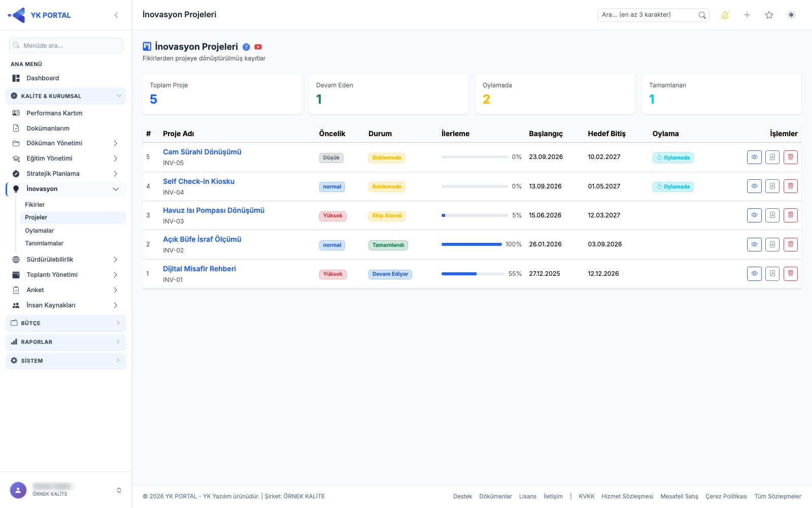Viewport: 812px width, 508px height.
Task: Open the YouTube video icon
Action: click(x=258, y=47)
